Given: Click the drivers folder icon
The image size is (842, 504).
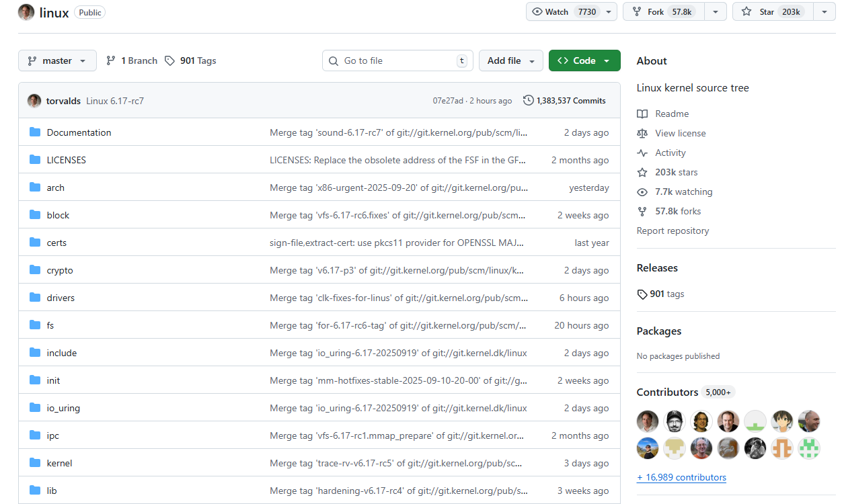Looking at the screenshot, I should point(35,298).
